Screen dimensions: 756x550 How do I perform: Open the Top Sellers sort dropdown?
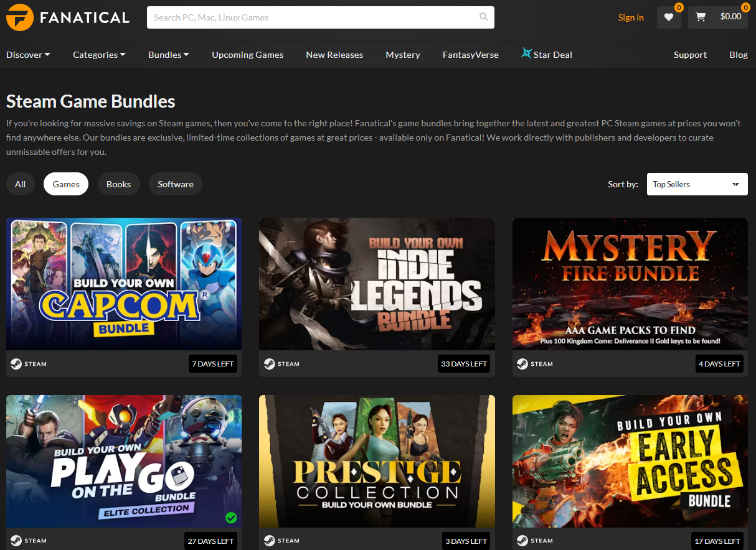pos(697,184)
